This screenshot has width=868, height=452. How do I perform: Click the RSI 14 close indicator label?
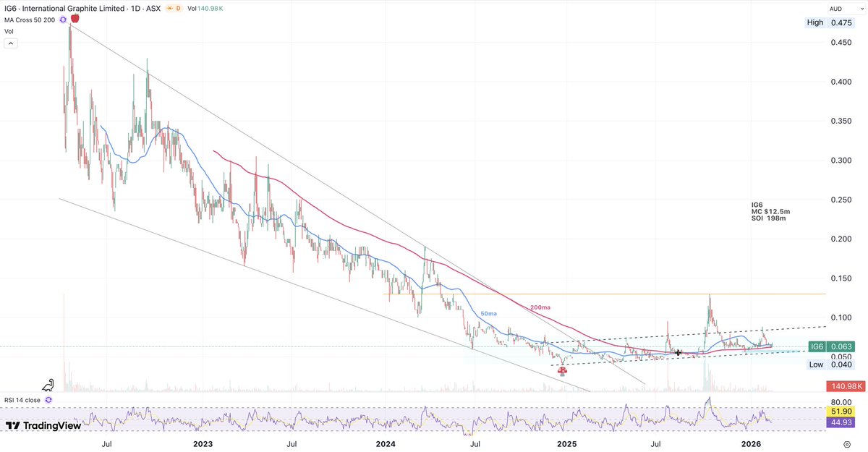tap(23, 398)
